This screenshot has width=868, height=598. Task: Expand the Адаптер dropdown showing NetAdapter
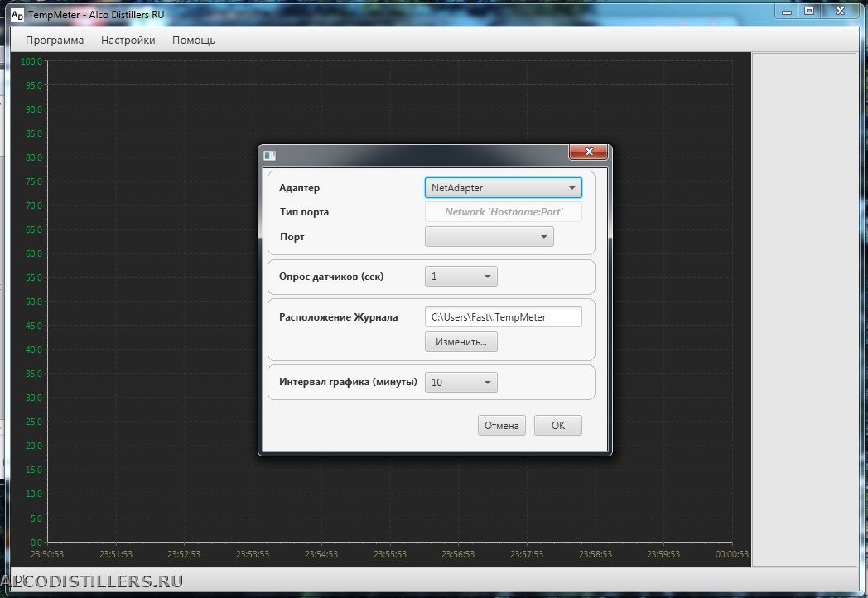point(503,188)
